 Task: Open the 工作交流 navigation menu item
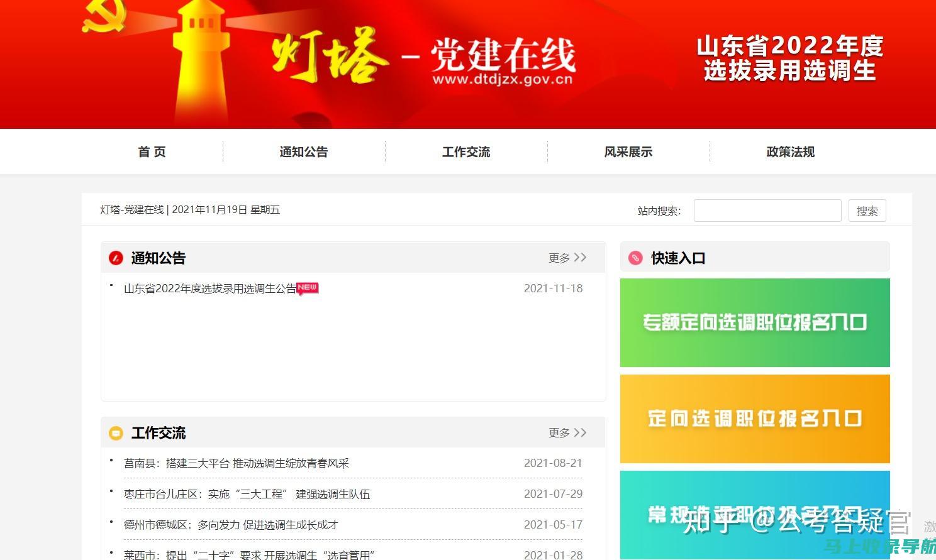click(x=466, y=152)
